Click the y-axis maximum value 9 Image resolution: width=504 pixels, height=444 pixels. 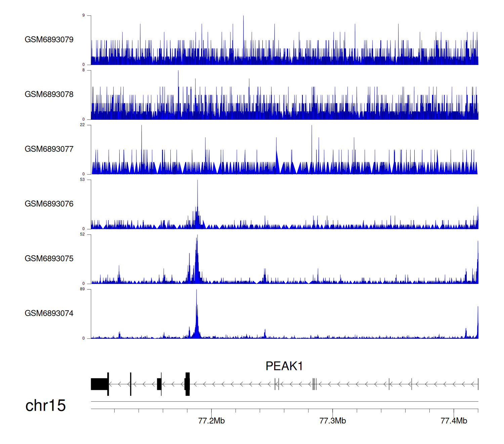(84, 15)
